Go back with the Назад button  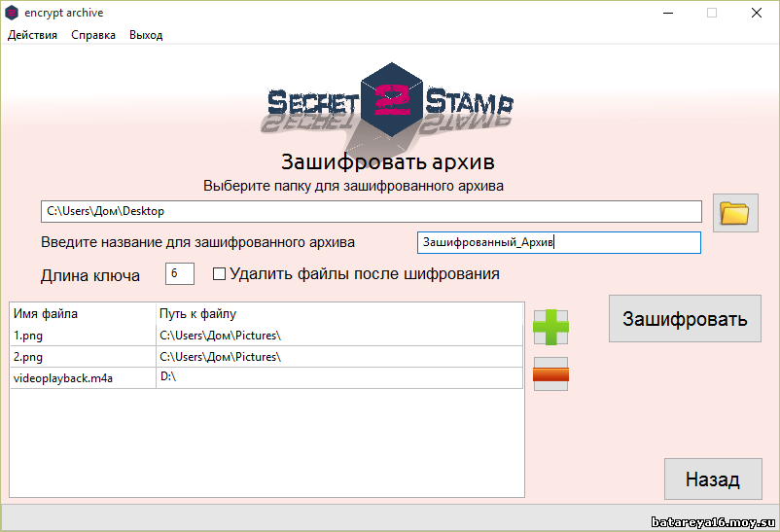click(x=713, y=479)
